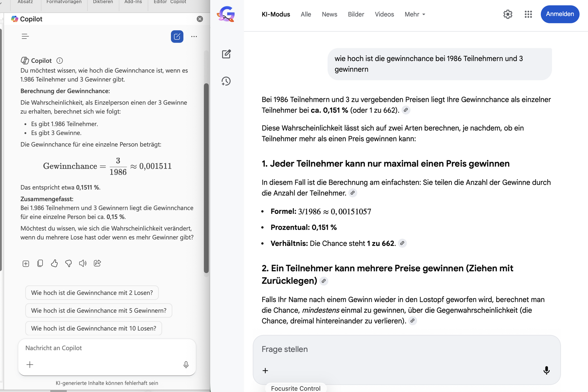Click the Copilot pane scrollbar

click(x=206, y=178)
